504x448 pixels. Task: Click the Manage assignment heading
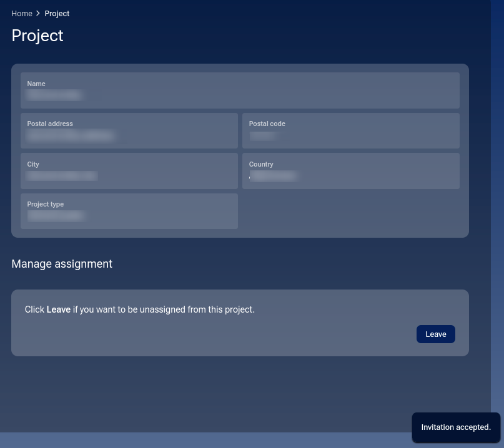62,264
